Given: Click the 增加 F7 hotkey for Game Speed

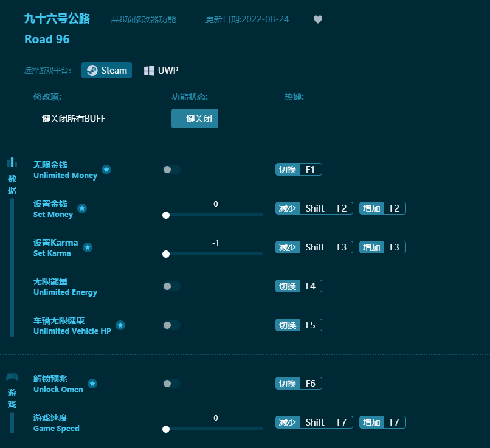Looking at the screenshot, I should (382, 422).
